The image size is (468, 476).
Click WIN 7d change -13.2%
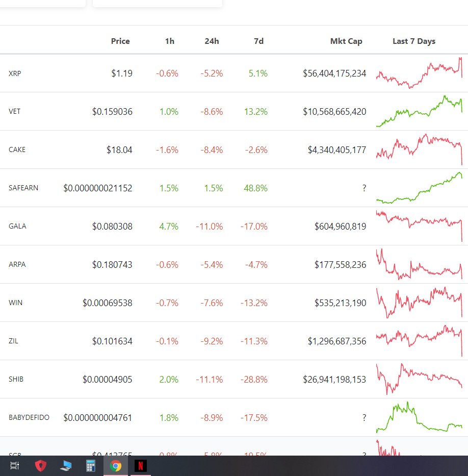coord(254,303)
